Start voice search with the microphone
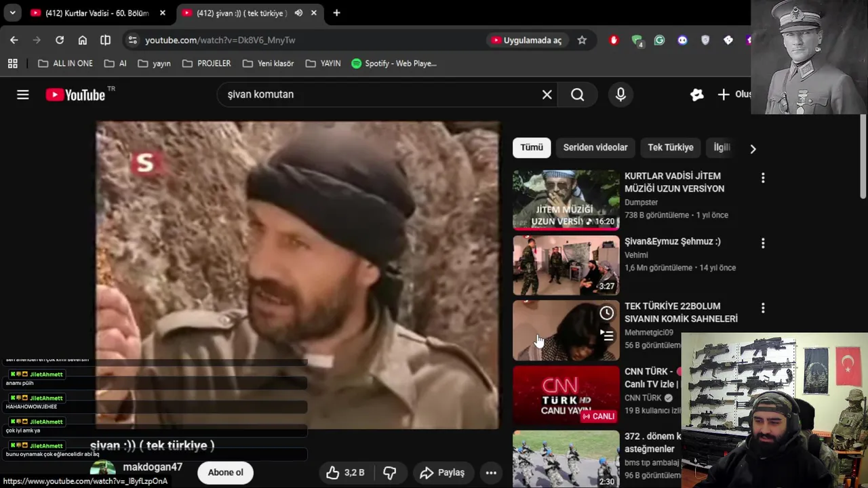The image size is (868, 488). (x=620, y=95)
